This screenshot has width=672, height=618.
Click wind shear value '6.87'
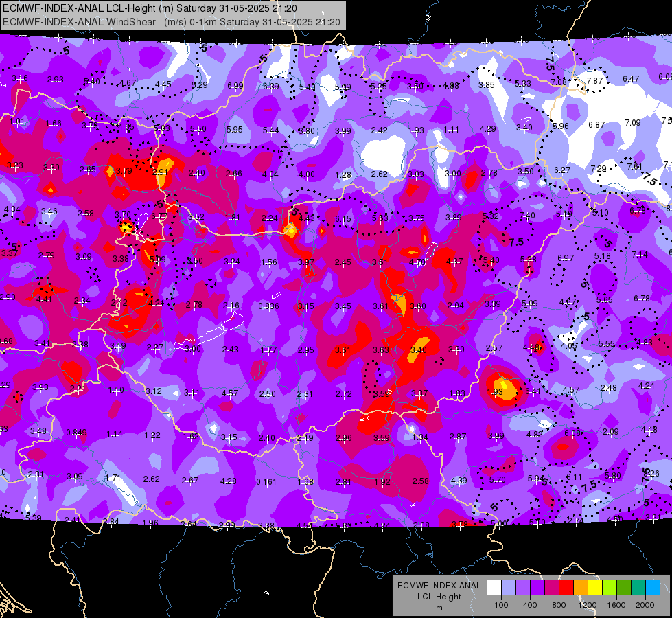pos(596,124)
